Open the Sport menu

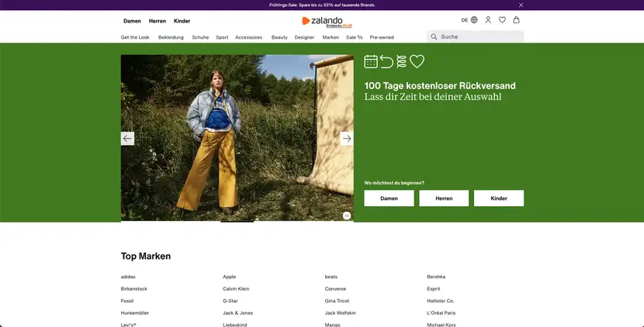pos(222,37)
